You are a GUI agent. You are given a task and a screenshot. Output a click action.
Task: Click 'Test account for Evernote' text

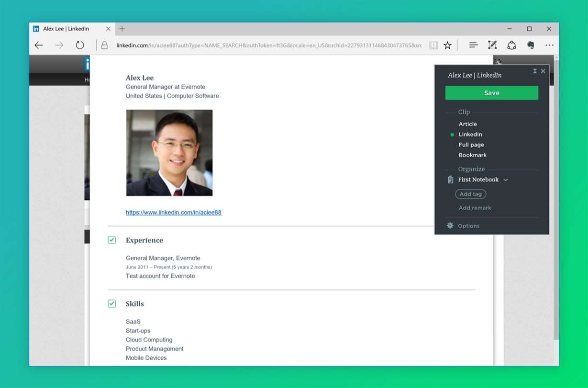point(160,276)
